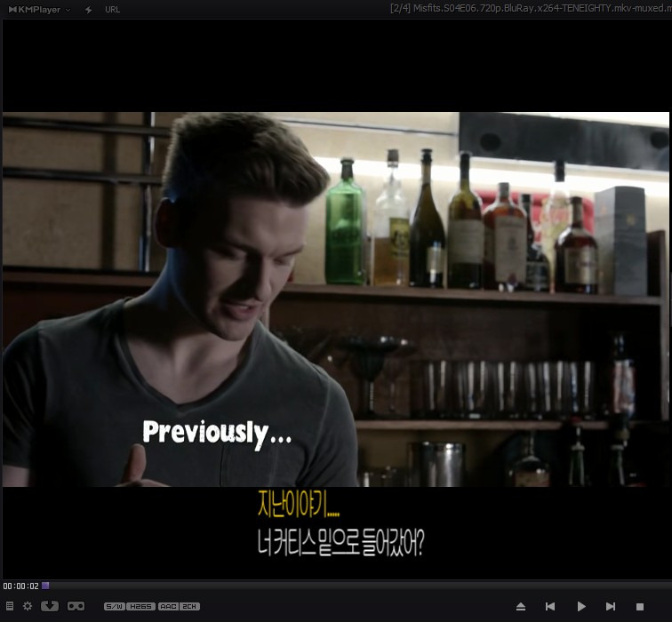Click the H265 video codec badge
This screenshot has width=672, height=622.
point(141,606)
